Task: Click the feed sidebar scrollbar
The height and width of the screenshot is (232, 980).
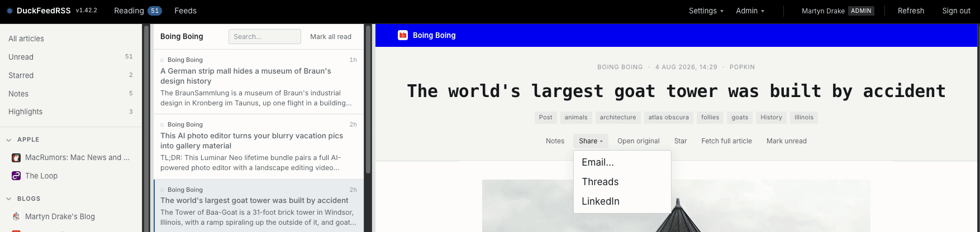Action: point(146,128)
